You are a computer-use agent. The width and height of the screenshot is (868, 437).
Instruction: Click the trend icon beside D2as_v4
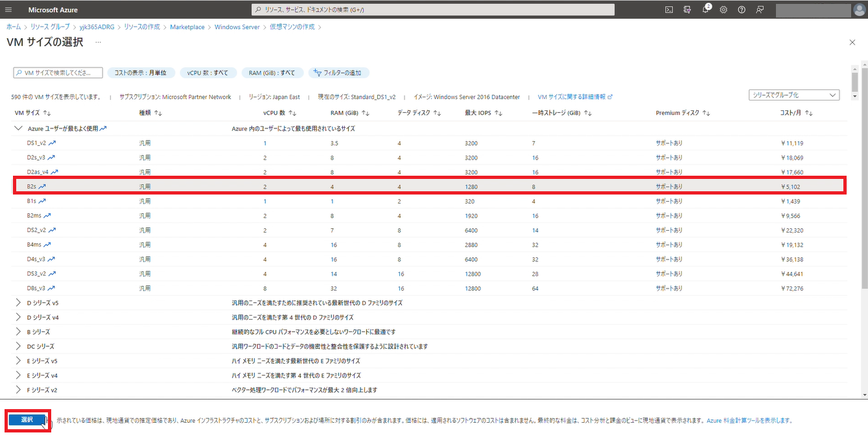(54, 172)
